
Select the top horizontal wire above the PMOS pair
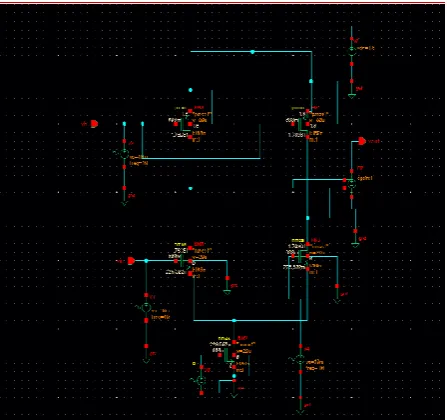click(x=251, y=52)
